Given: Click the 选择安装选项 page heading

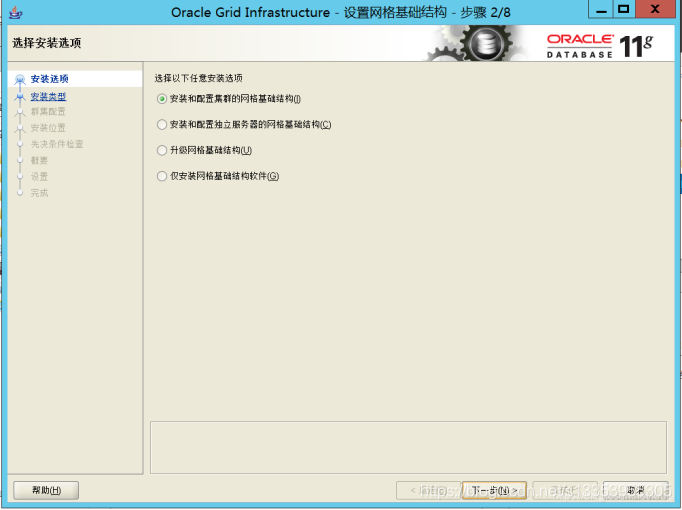Looking at the screenshot, I should (x=47, y=43).
